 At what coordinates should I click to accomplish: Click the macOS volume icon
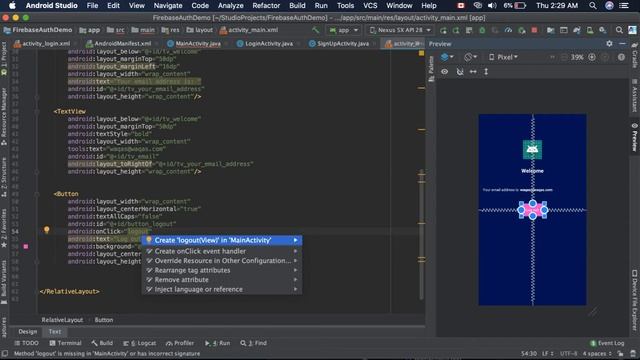[x=492, y=6]
